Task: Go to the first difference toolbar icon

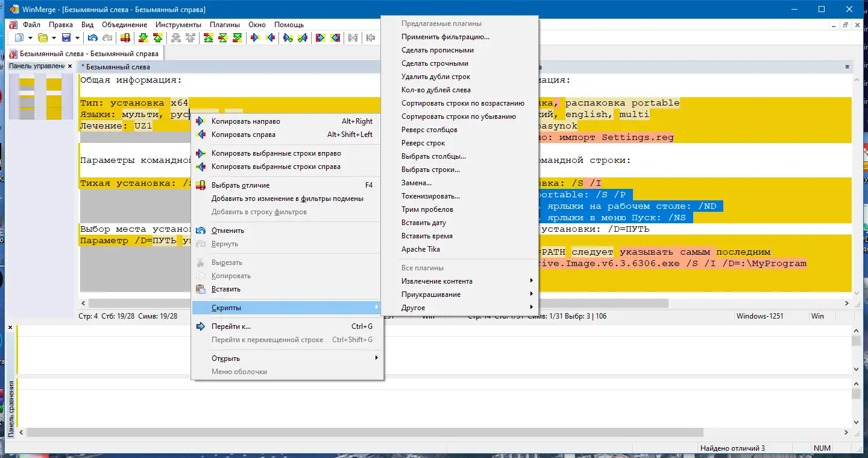Action: click(209, 38)
